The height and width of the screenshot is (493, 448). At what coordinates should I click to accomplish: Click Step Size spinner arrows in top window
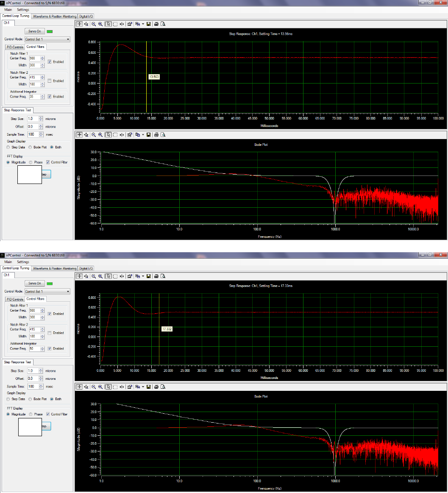(41, 119)
